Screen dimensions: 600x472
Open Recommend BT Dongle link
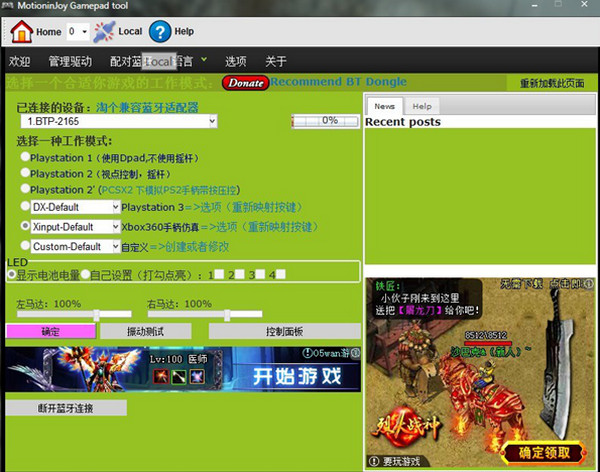tap(338, 82)
